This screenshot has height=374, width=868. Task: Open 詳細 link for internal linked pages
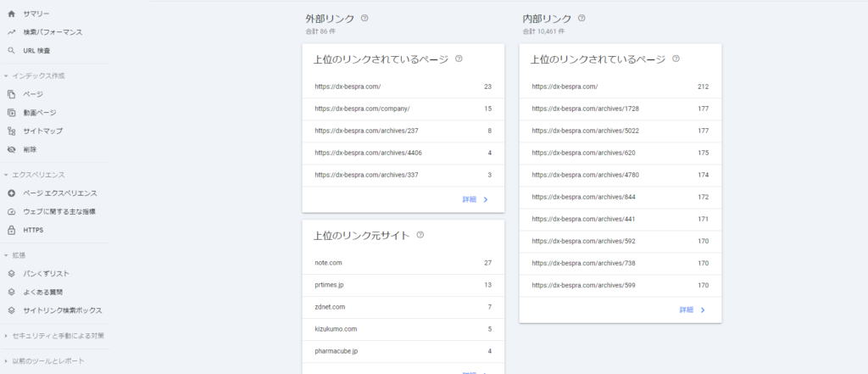tap(687, 310)
